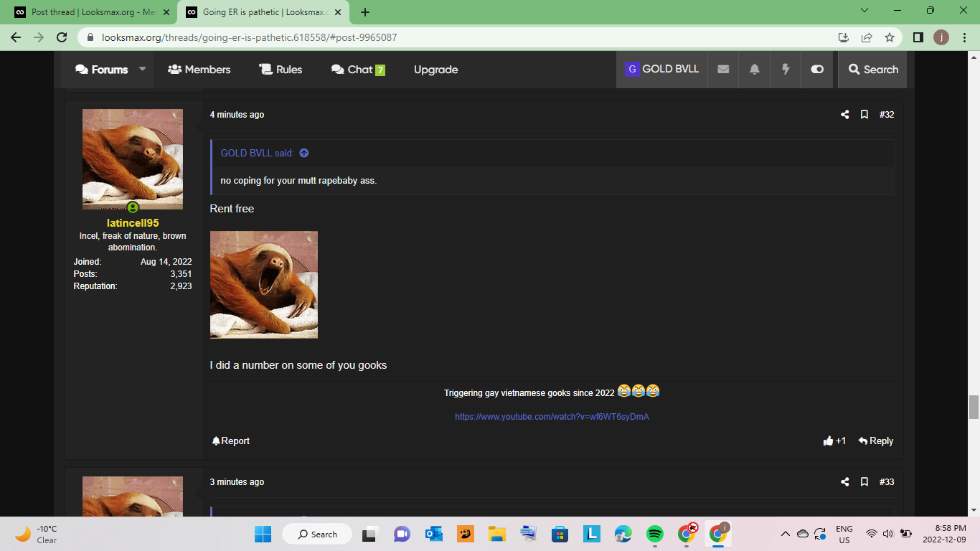
Task: Open Outlook from the taskbar
Action: [x=433, y=534]
